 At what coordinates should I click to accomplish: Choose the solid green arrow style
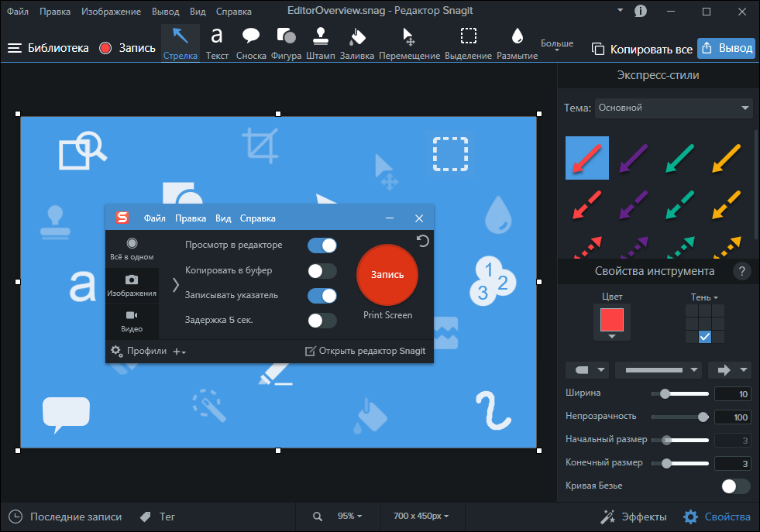(x=680, y=158)
